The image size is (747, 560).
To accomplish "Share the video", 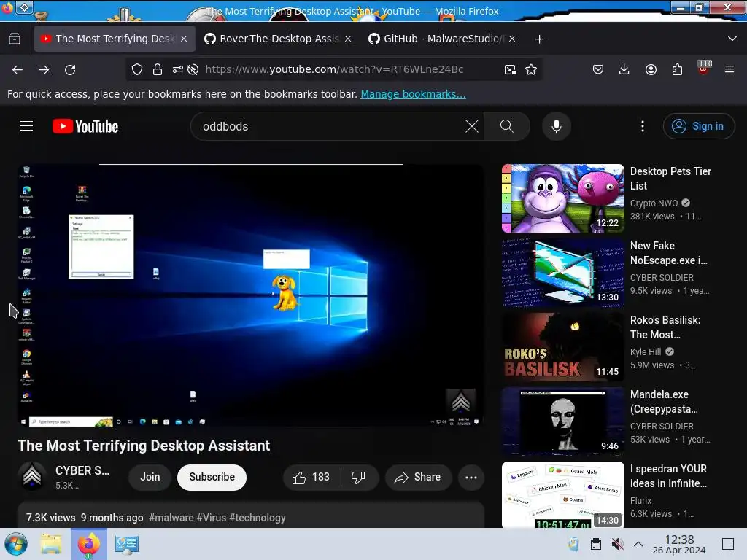I will pos(418,477).
